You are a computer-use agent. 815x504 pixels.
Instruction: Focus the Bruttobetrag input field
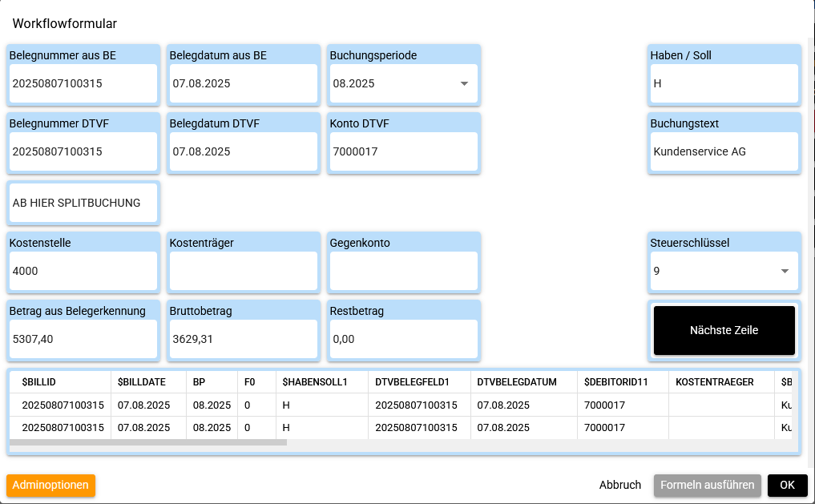tap(243, 339)
